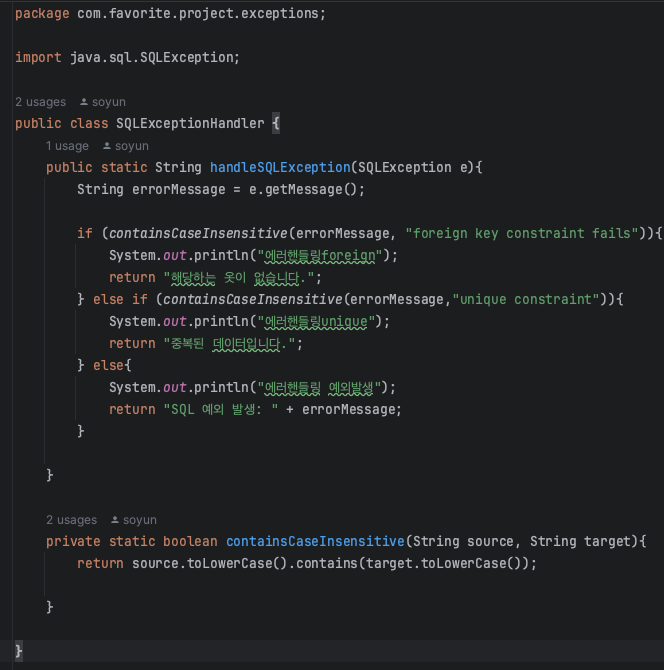Click the "에러핸들링foreign" println string

[x=320, y=256]
